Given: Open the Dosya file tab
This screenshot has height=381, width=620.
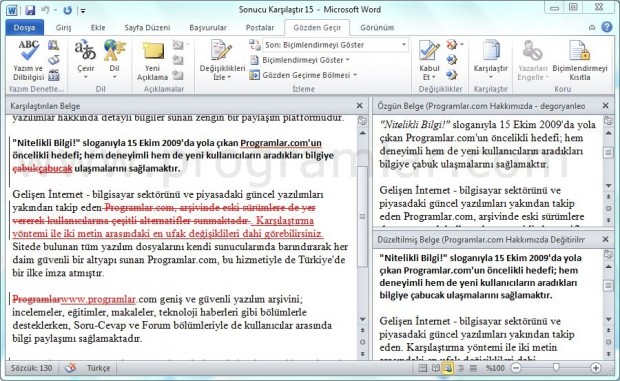Looking at the screenshot, I should point(25,27).
